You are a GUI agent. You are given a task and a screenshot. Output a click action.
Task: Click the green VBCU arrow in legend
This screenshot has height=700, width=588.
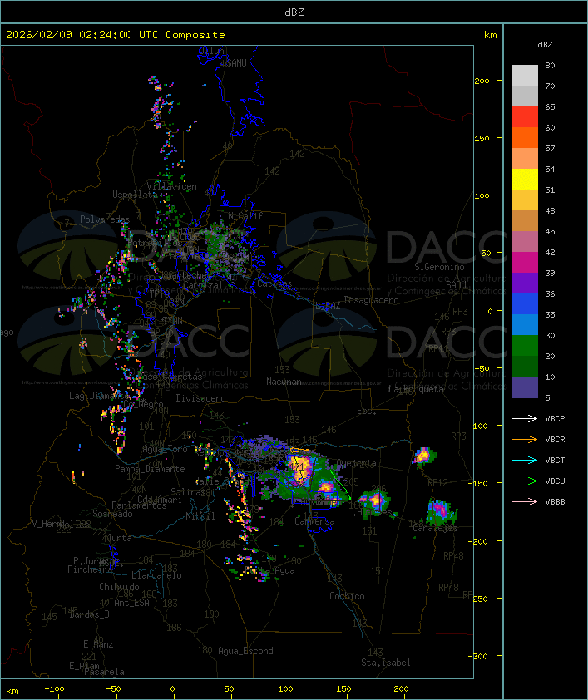(x=525, y=481)
